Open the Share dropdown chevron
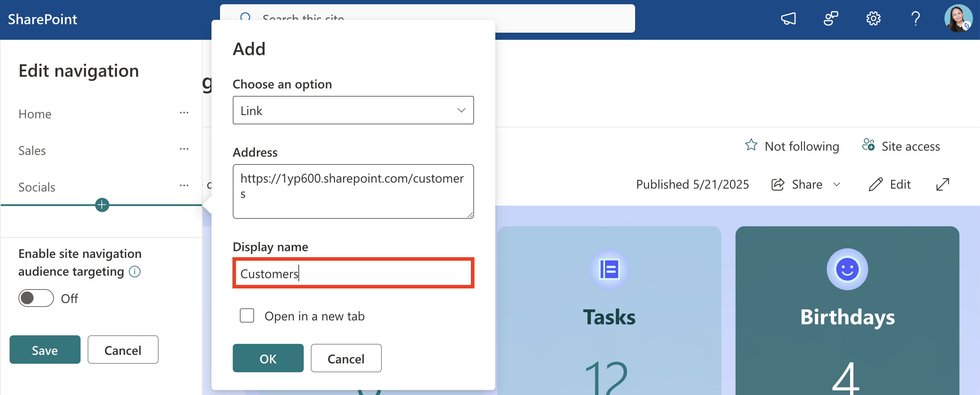 click(x=837, y=185)
